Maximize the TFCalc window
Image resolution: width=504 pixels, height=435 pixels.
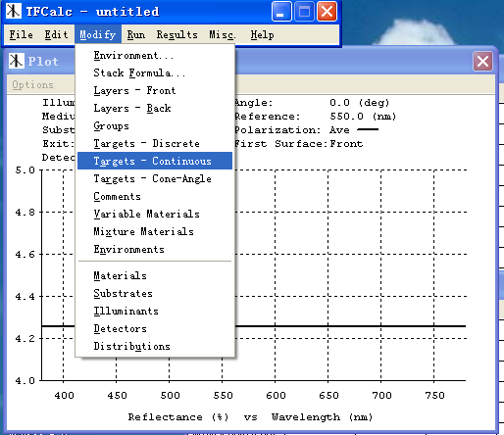[304, 12]
